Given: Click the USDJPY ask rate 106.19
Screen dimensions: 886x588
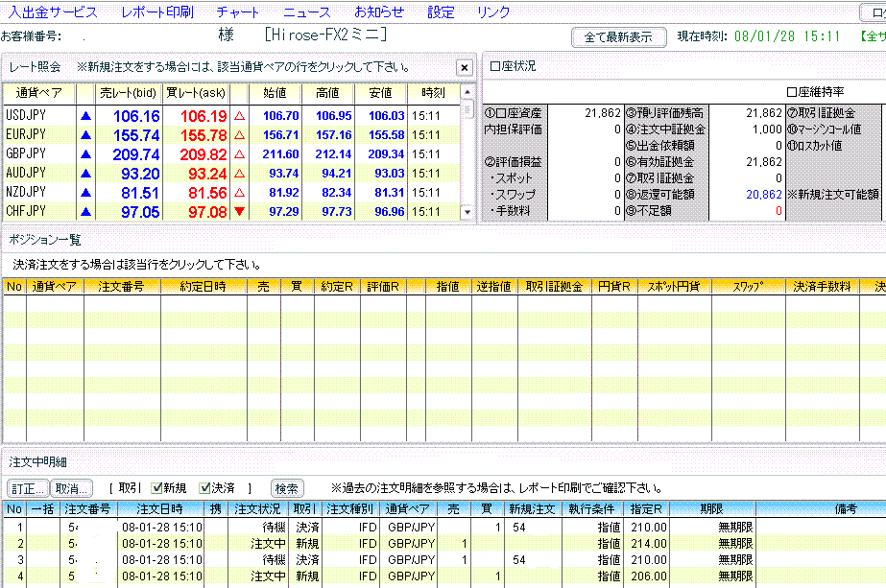Looking at the screenshot, I should [204, 116].
